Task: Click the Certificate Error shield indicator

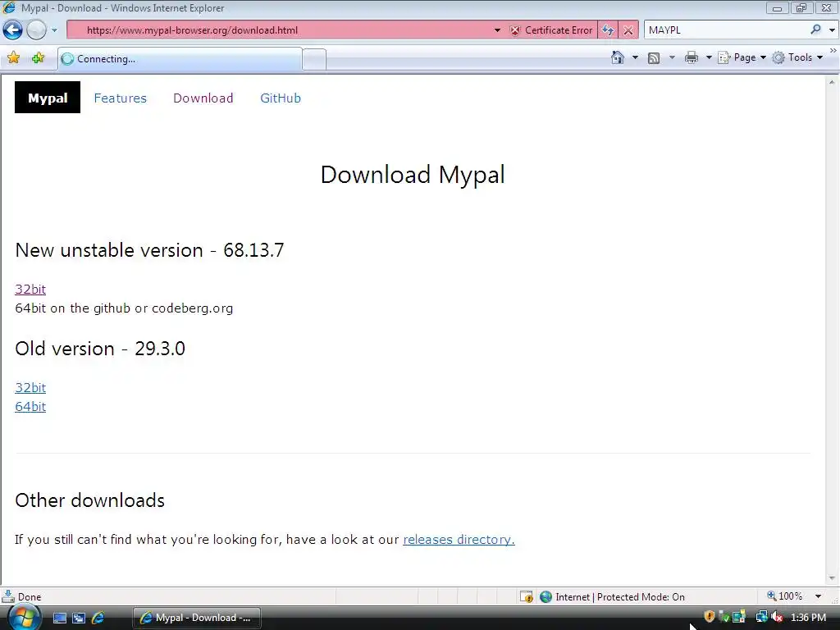Action: (x=552, y=30)
